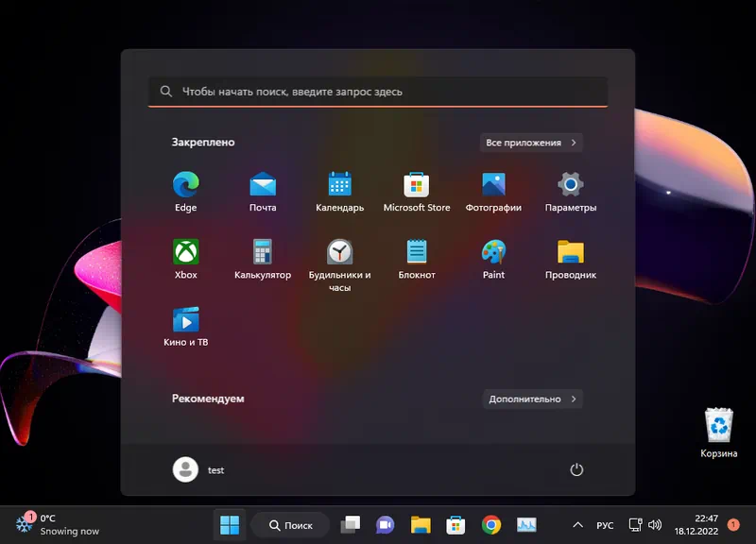Open the Поиск search box on taskbar

[291, 525]
